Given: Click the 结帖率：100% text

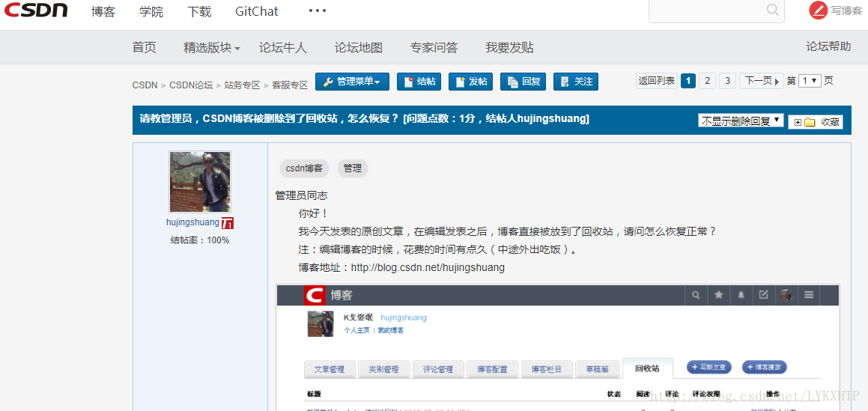Looking at the screenshot, I should [200, 240].
